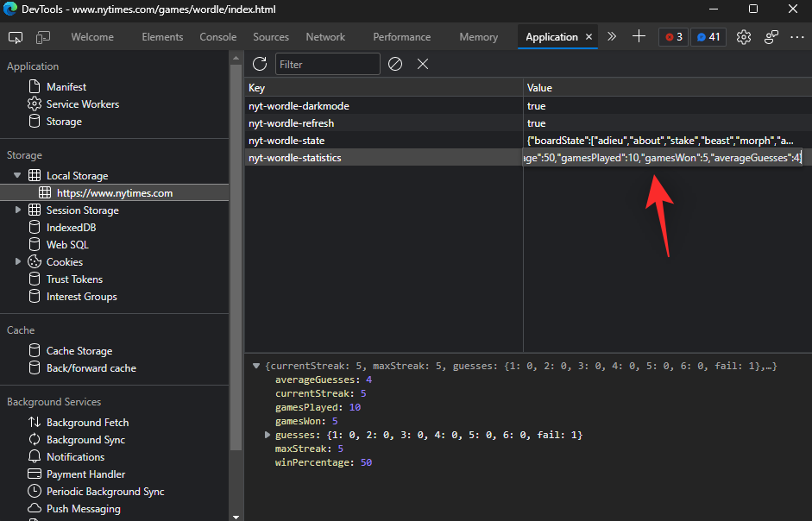Toggle device emulation icon

[43, 37]
